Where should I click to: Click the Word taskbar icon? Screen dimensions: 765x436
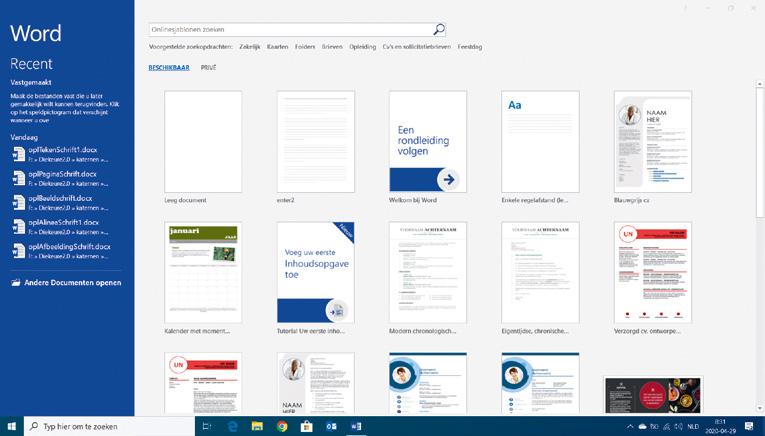coord(356,426)
